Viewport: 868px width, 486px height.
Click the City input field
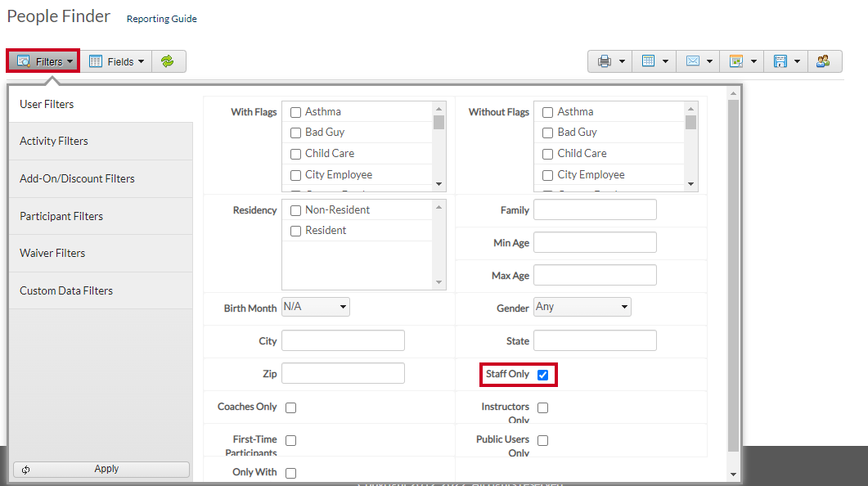[x=344, y=340]
